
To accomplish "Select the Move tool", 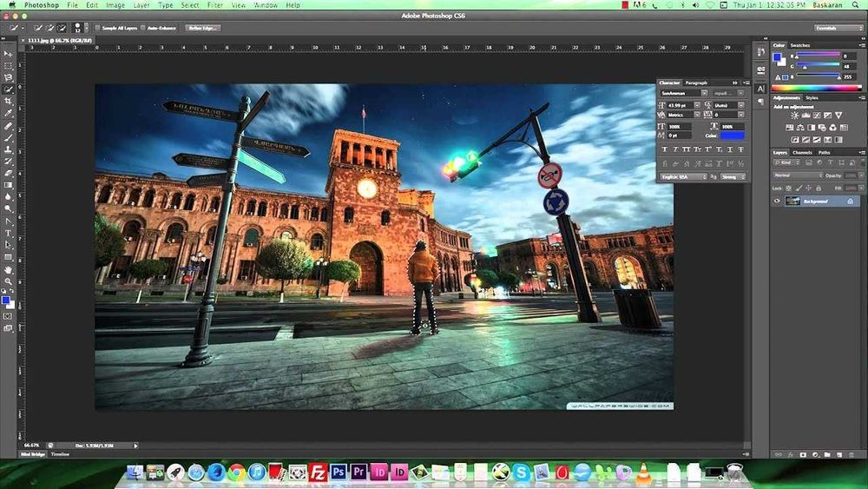I will [x=8, y=54].
